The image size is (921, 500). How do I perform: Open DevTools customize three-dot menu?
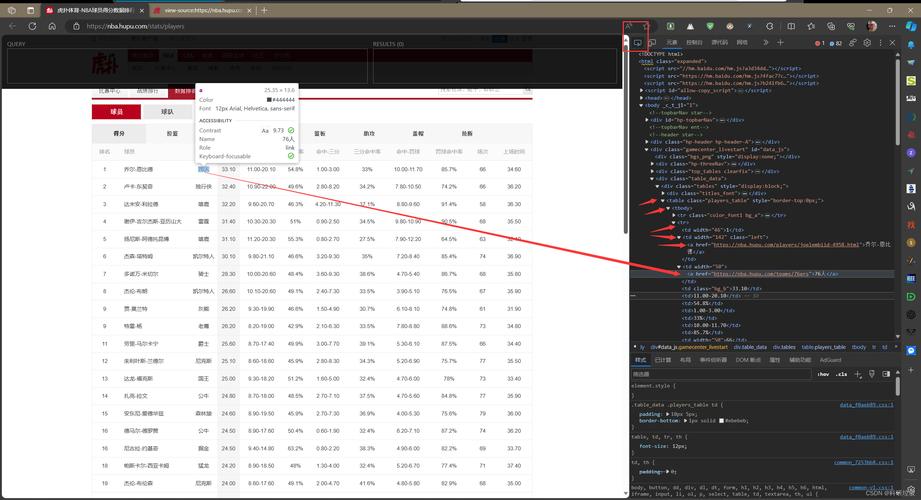click(x=880, y=43)
